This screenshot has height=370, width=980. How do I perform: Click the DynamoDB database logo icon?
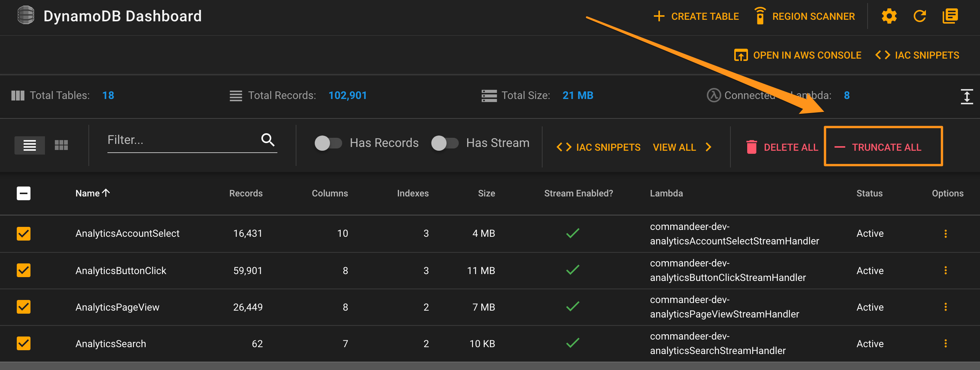click(x=26, y=16)
